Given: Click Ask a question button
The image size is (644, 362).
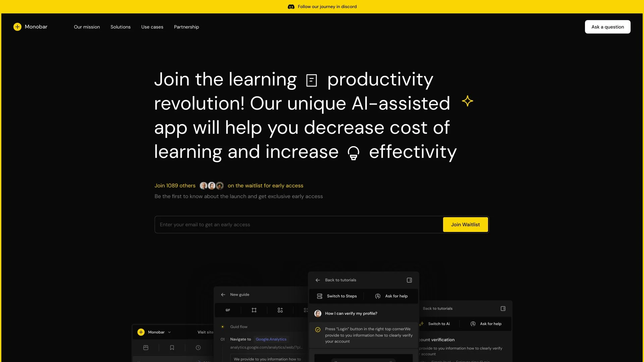Looking at the screenshot, I should pyautogui.click(x=607, y=27).
